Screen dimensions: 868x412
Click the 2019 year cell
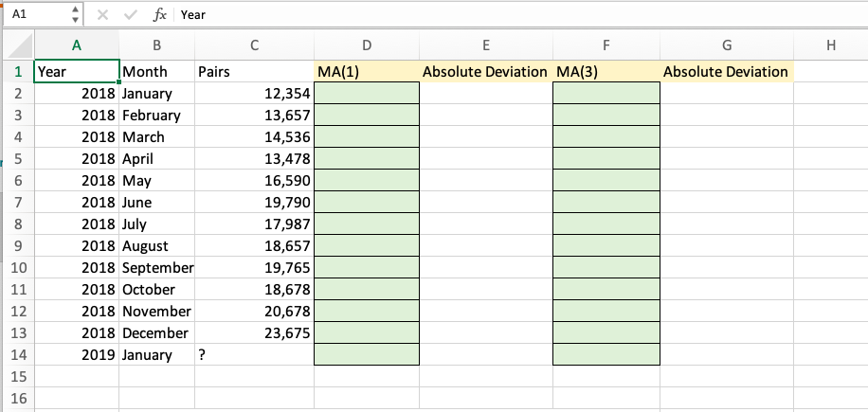coord(77,354)
